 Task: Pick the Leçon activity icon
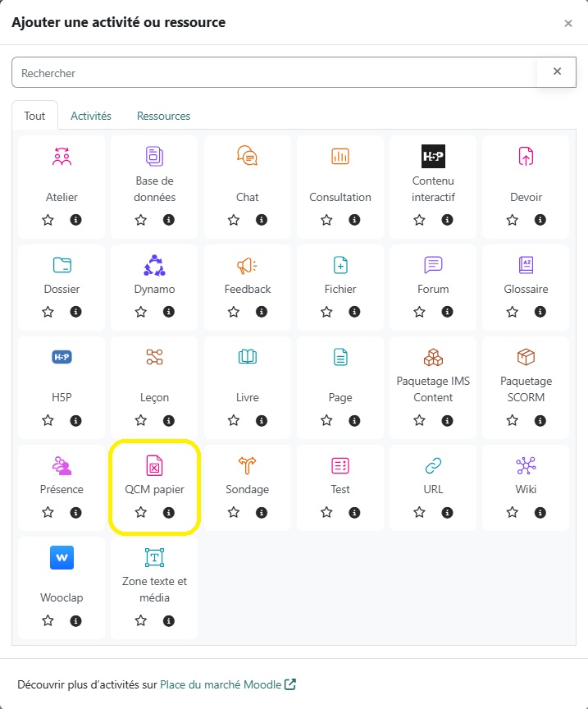pyautogui.click(x=154, y=357)
